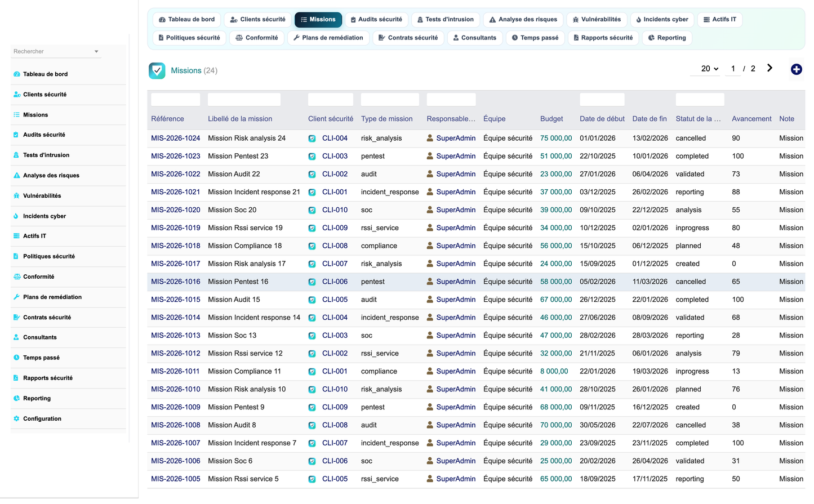Open Temps passé in sidebar
This screenshot has height=504, width=814.
tap(41, 358)
